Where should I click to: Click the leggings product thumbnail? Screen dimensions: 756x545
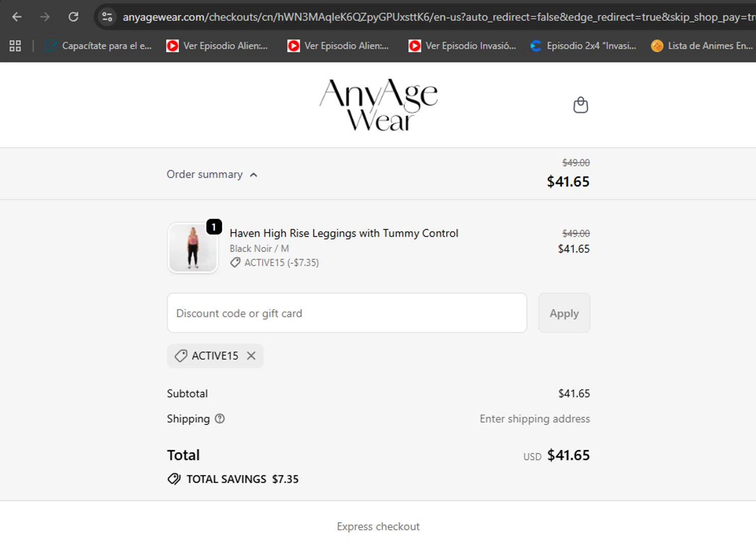(193, 248)
